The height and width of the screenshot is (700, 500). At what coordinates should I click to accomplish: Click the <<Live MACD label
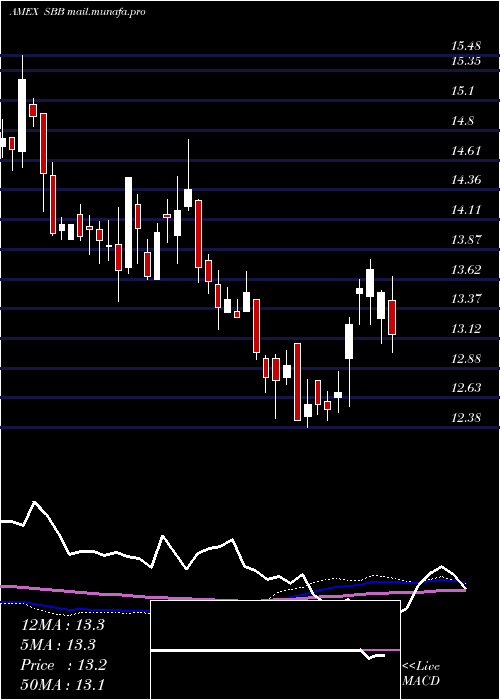tap(421, 674)
